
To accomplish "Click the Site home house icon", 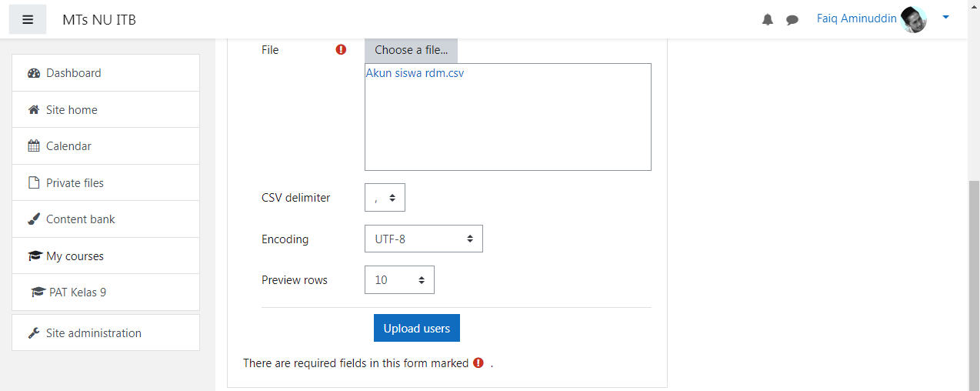I will pos(34,110).
